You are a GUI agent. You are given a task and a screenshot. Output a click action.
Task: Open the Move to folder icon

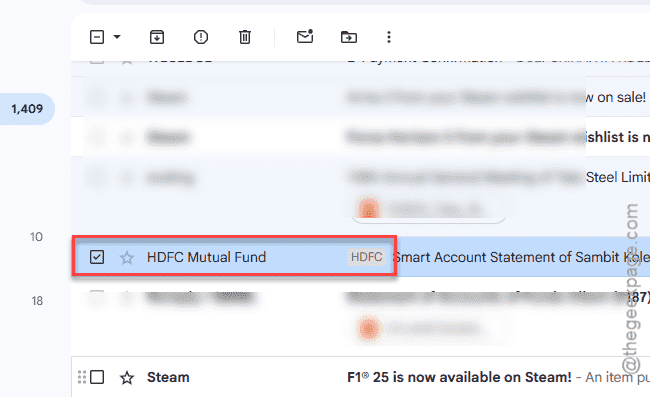coord(349,37)
